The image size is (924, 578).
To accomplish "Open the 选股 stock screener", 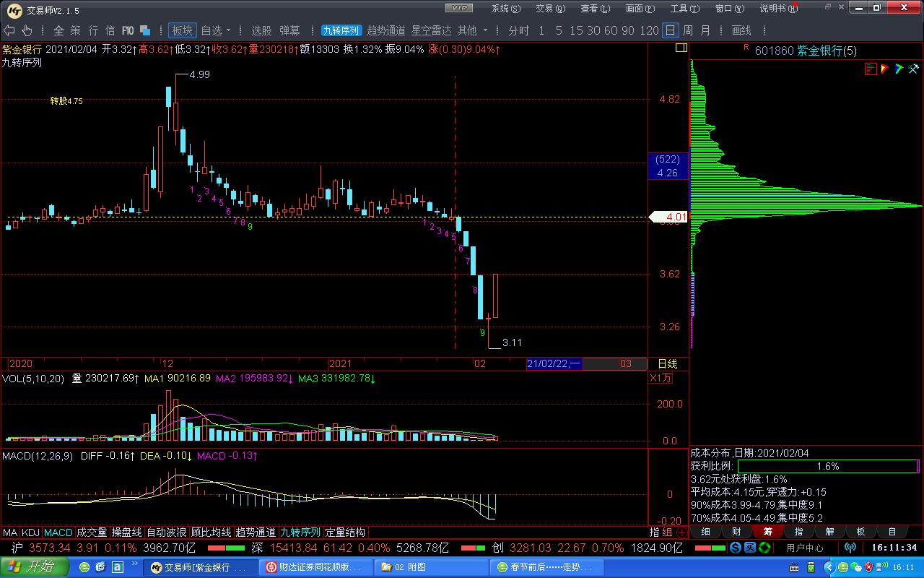I will coord(261,30).
